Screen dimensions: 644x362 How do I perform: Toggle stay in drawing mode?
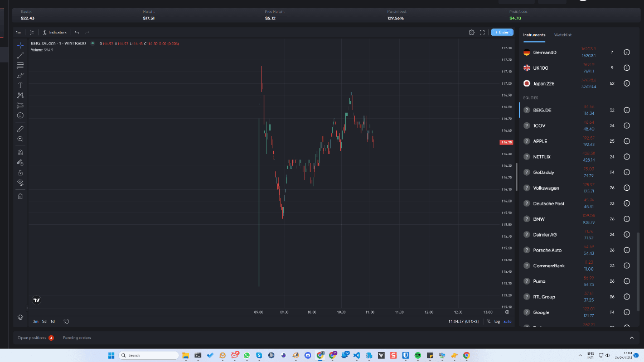point(20,162)
